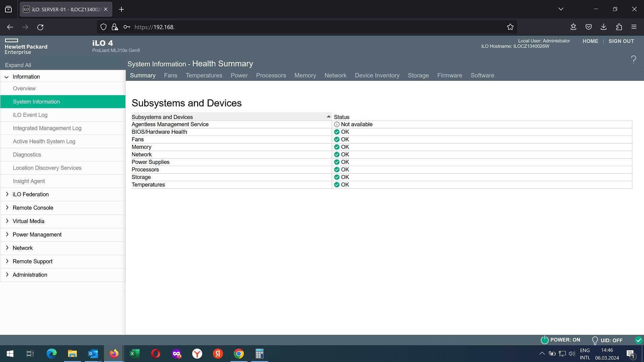Switch to the Power tab

[x=239, y=75]
